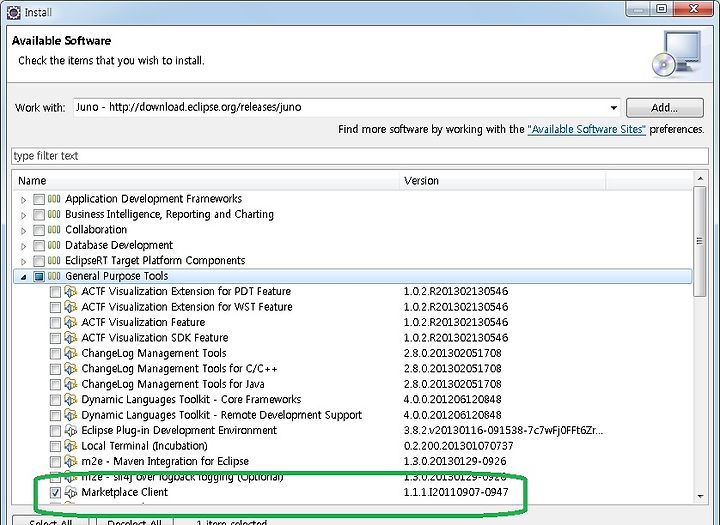This screenshot has height=525, width=720.
Task: Collapse the General Purpose Tools category
Action: point(23,277)
